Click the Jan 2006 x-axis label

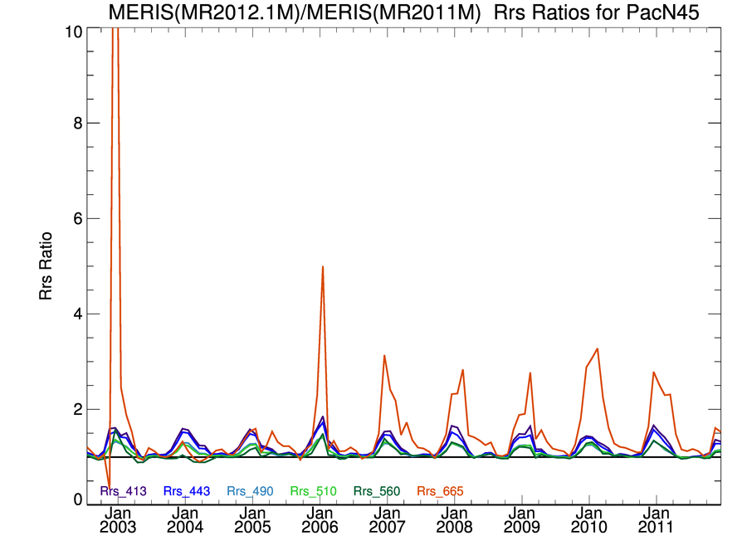[x=320, y=520]
